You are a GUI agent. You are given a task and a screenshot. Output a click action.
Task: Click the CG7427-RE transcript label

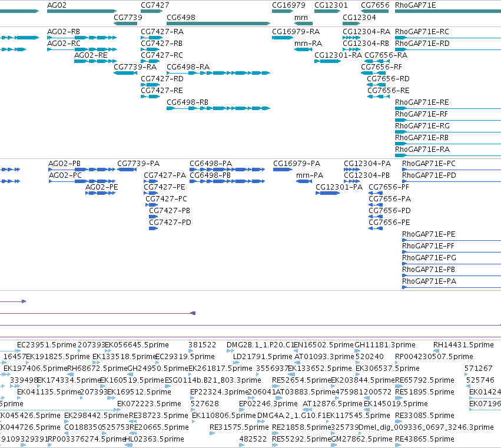pyautogui.click(x=162, y=91)
